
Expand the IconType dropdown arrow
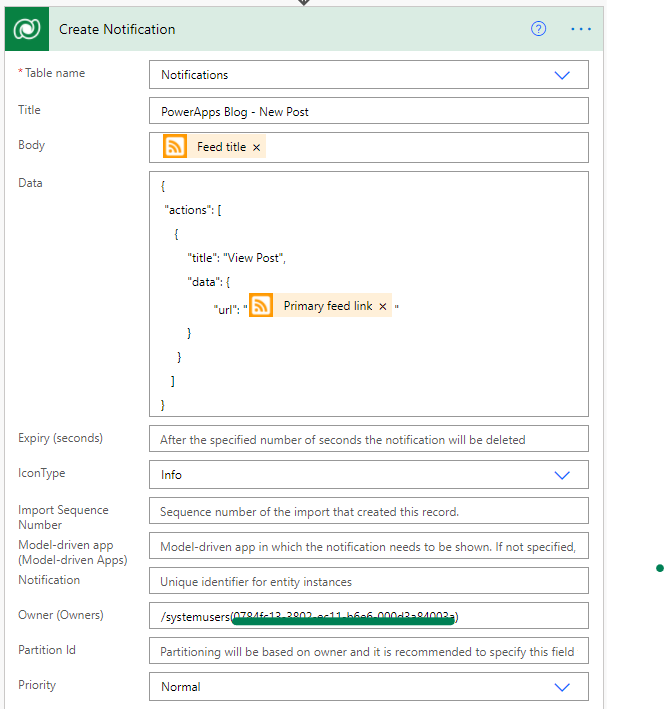click(562, 475)
